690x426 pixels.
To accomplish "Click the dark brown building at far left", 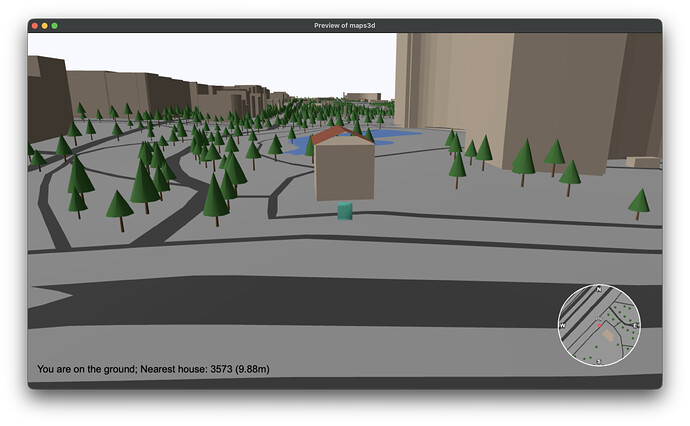I will tap(48, 99).
